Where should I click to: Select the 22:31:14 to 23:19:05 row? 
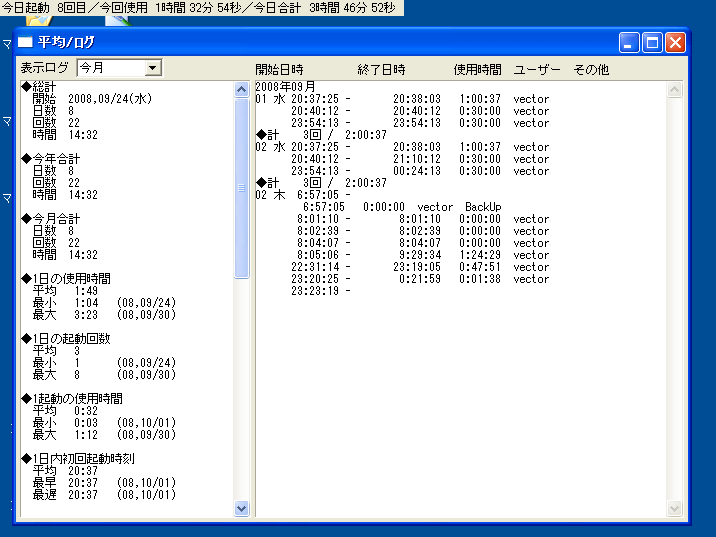(x=420, y=267)
